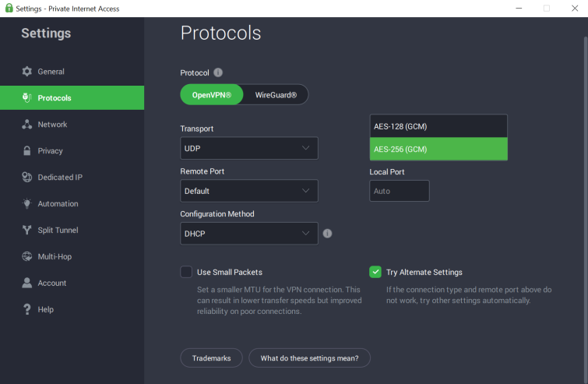
Task: Click info icon beside Configuration Method dropdown
Action: pyautogui.click(x=327, y=234)
